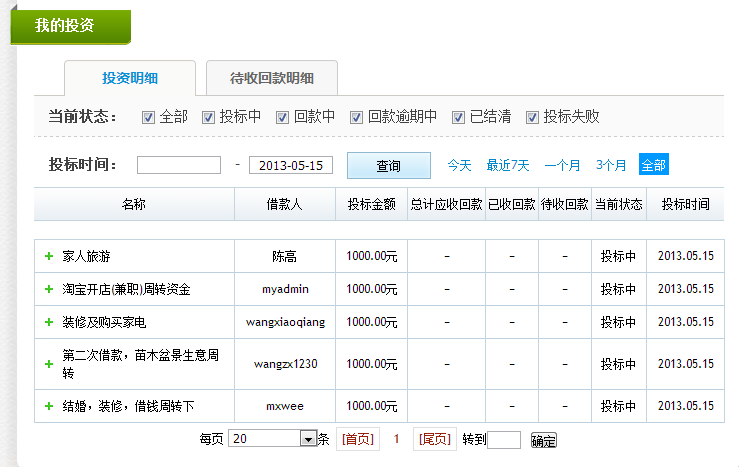The height and width of the screenshot is (467, 739).
Task: Open the 每页 20 page-size dropdown
Action: (272, 439)
